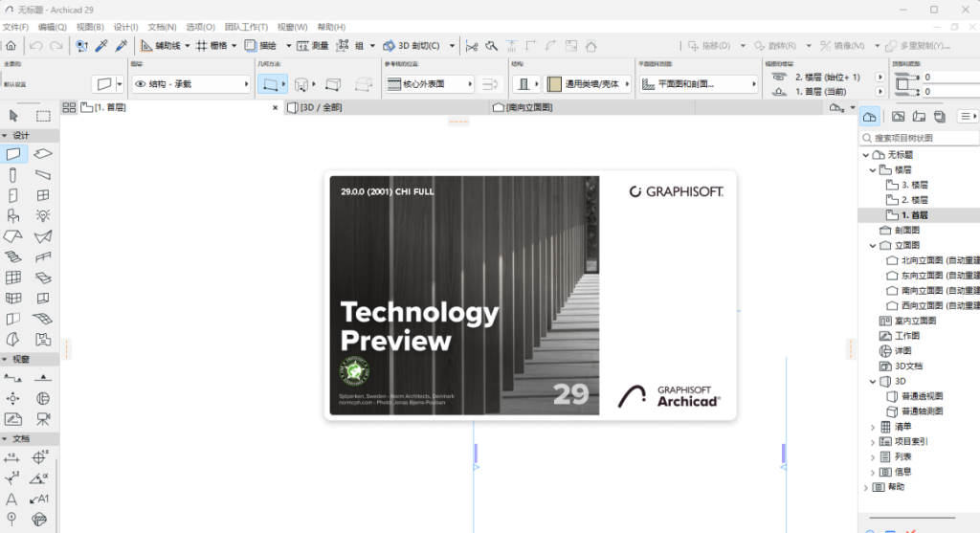
Task: Toggle the 描绘 trace reference button
Action: (x=260, y=45)
